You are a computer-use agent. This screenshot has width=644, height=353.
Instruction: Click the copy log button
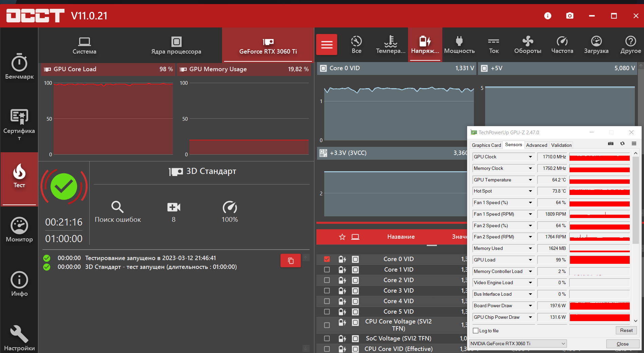[x=291, y=260]
